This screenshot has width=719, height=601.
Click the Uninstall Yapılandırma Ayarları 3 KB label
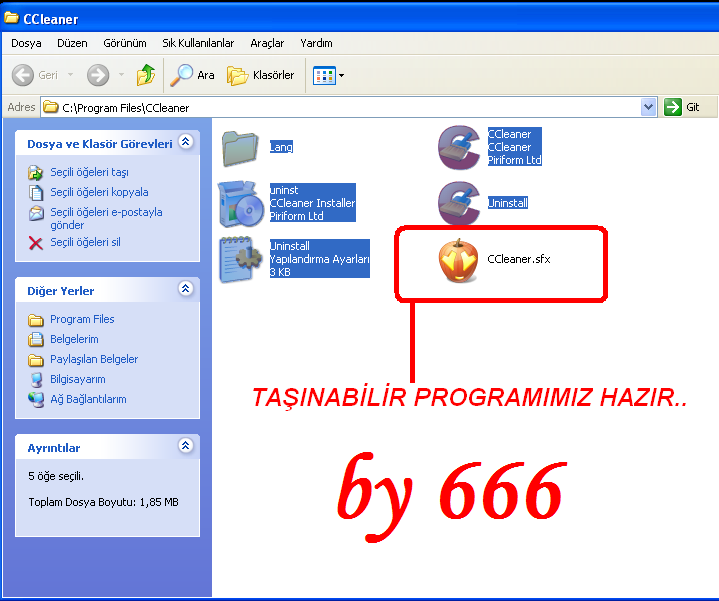[x=320, y=259]
